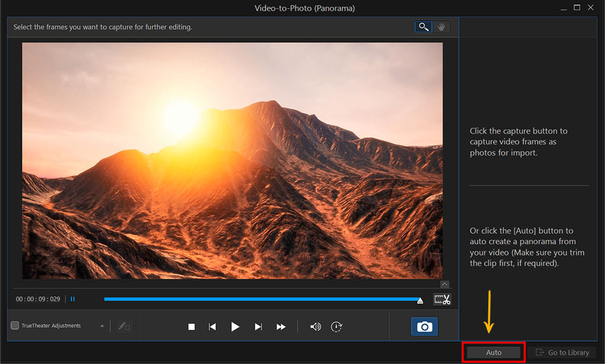The width and height of the screenshot is (605, 364).
Task: Enable the TrueTheater Adjustments checkbox
Action: click(x=15, y=325)
